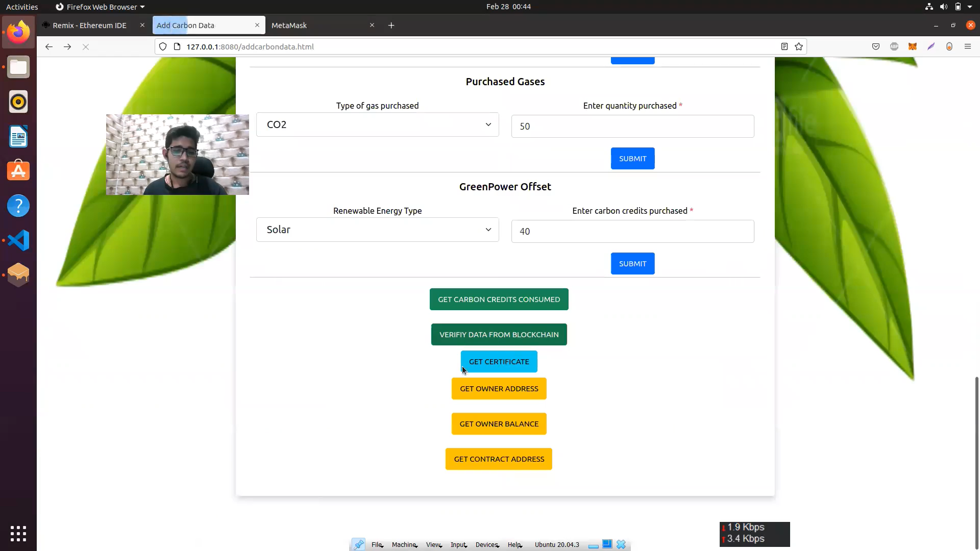Open Firefox from the Ubuntu dock
Image resolution: width=980 pixels, height=551 pixels.
[18, 32]
